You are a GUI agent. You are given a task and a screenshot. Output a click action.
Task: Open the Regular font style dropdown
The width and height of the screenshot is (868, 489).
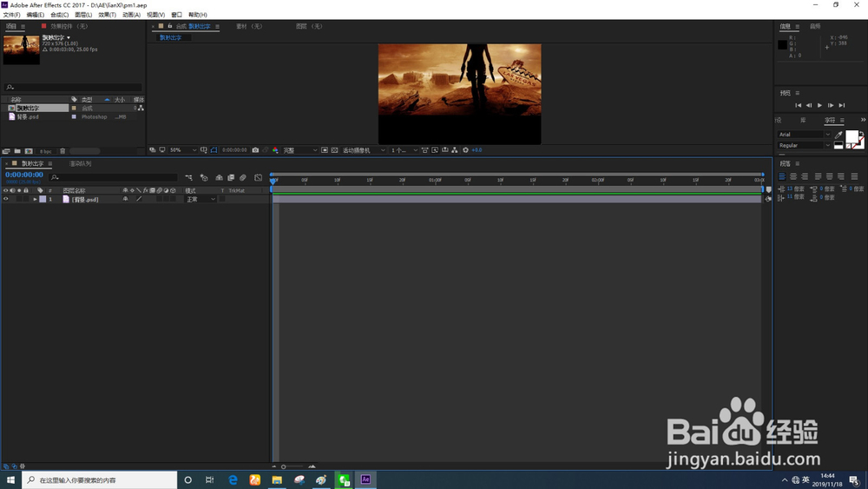tap(805, 145)
